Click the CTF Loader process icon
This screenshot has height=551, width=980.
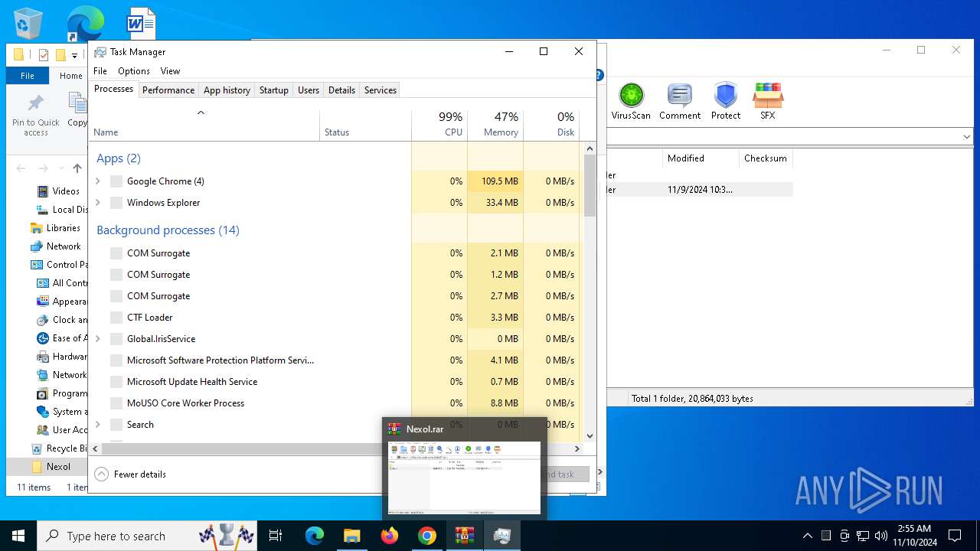[116, 318]
